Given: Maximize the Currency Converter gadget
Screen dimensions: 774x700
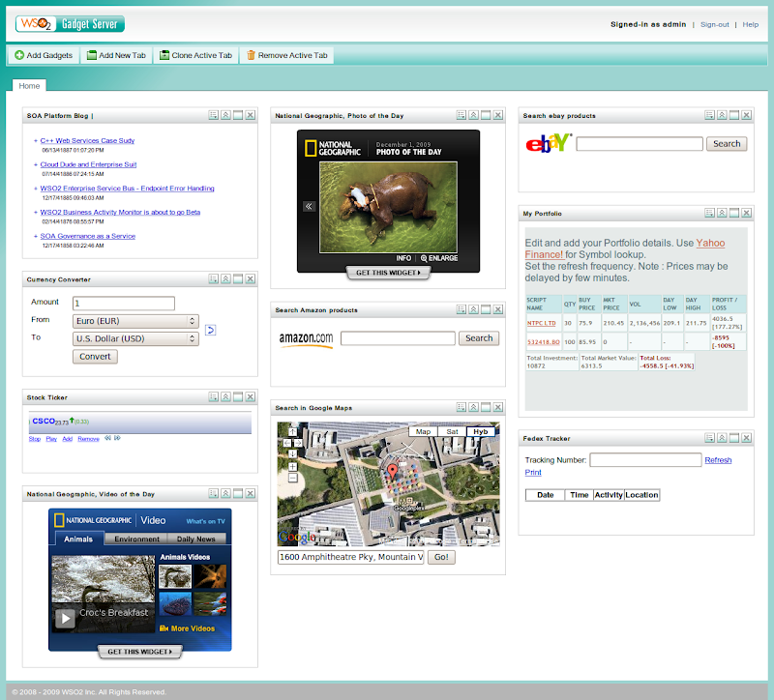Looking at the screenshot, I should click(238, 278).
